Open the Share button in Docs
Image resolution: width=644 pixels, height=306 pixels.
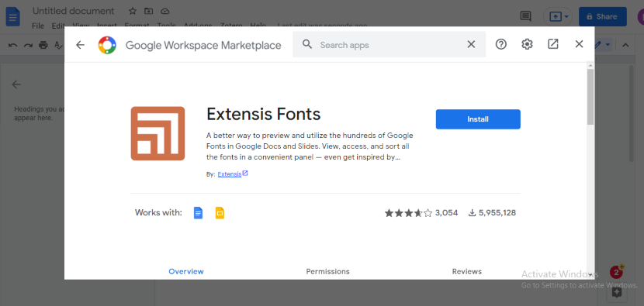tap(603, 17)
